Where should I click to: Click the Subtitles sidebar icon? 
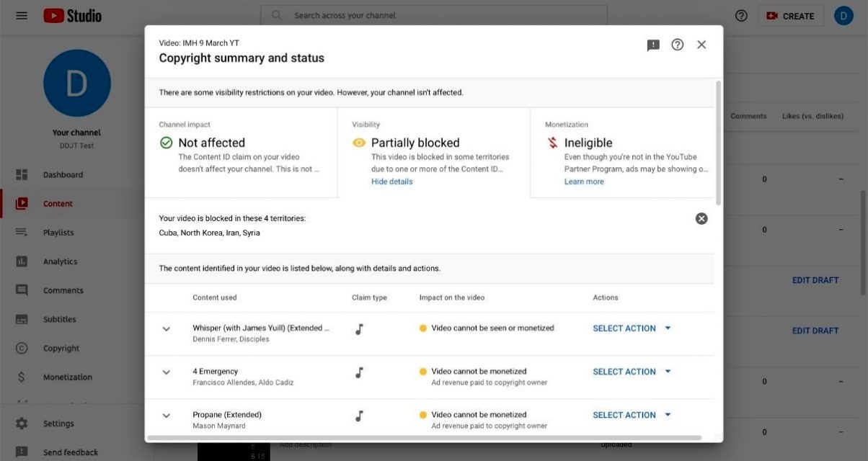coord(22,319)
